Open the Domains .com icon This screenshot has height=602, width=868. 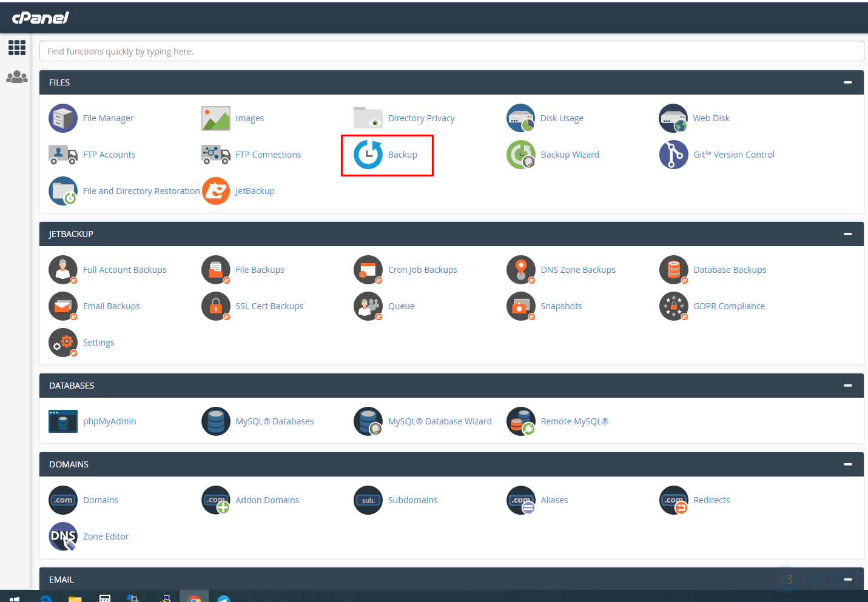63,500
